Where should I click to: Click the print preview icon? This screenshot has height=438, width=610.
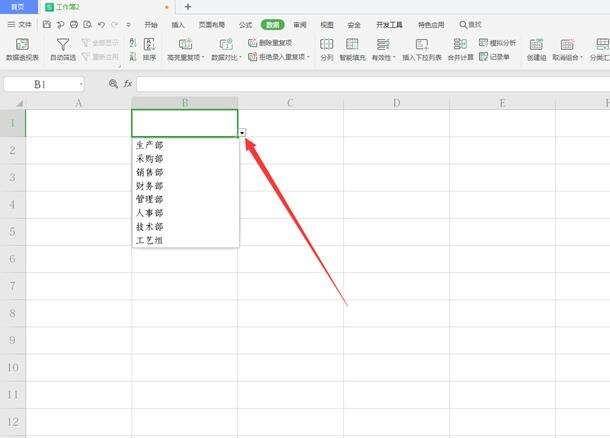[x=88, y=25]
